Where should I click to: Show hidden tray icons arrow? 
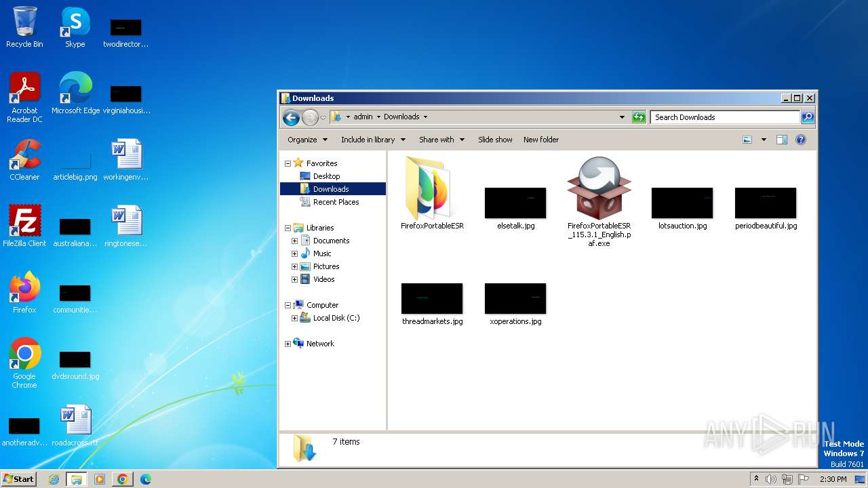click(x=756, y=479)
